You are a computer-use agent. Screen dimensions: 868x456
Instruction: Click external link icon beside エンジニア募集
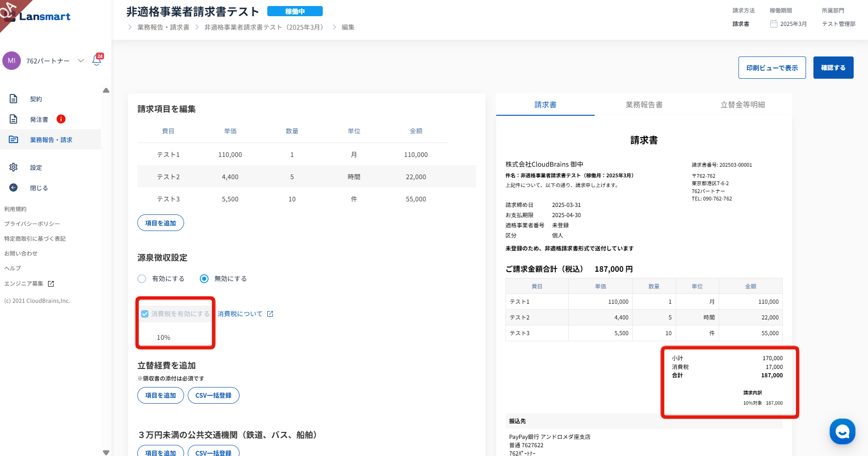pos(51,283)
